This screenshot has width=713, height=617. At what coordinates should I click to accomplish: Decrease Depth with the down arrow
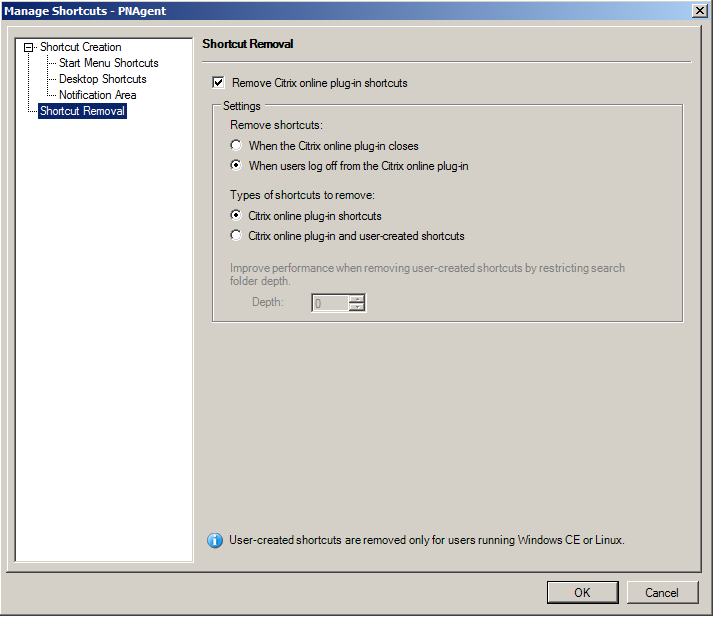click(x=357, y=307)
